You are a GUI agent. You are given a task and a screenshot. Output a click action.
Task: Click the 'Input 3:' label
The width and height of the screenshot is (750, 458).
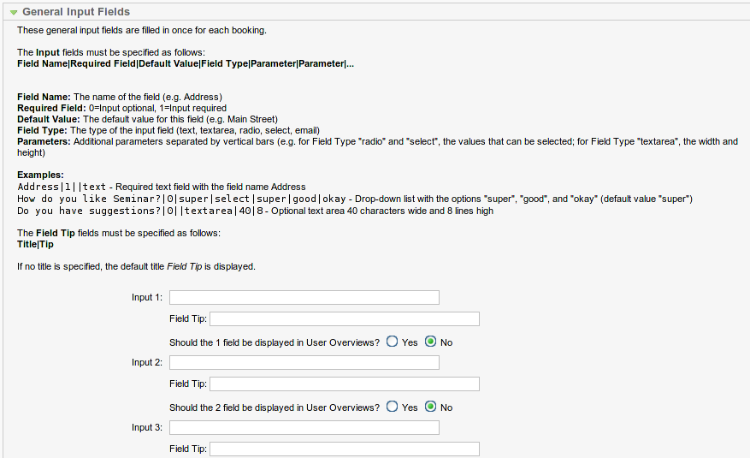tap(147, 427)
